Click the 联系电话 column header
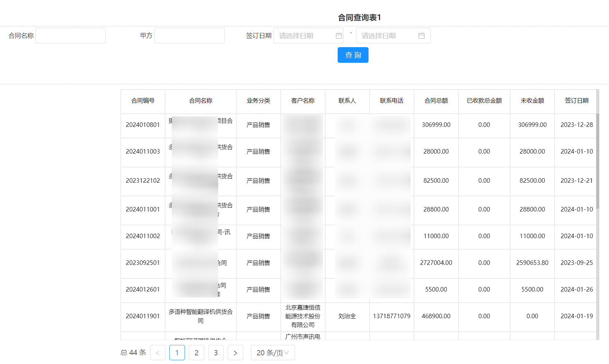This screenshot has height=364, width=609. 392,101
